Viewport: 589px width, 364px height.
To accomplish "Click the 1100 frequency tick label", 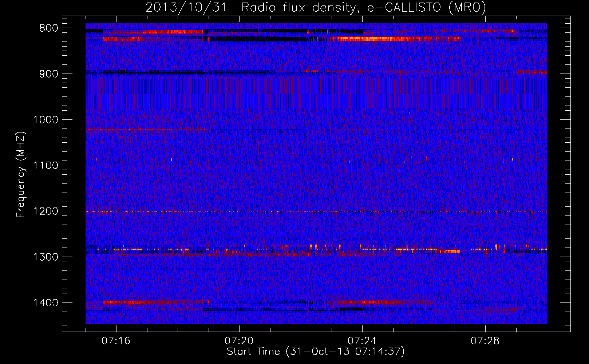I will click(46, 166).
